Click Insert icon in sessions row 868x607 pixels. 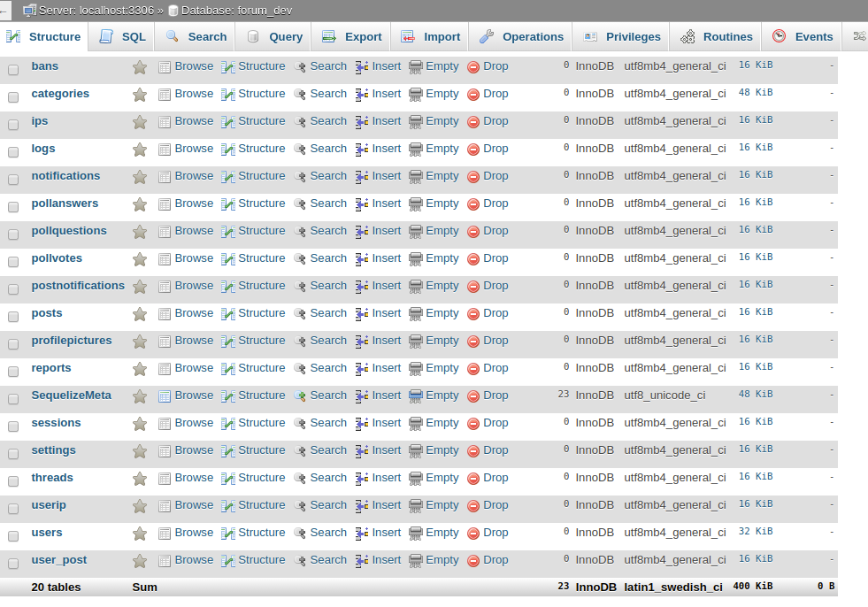pos(362,424)
